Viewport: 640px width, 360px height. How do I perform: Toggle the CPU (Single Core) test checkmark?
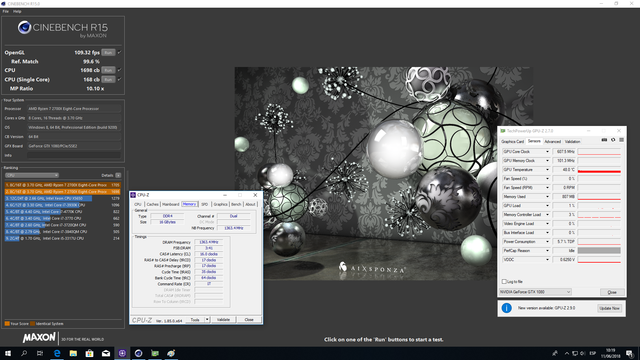point(120,79)
